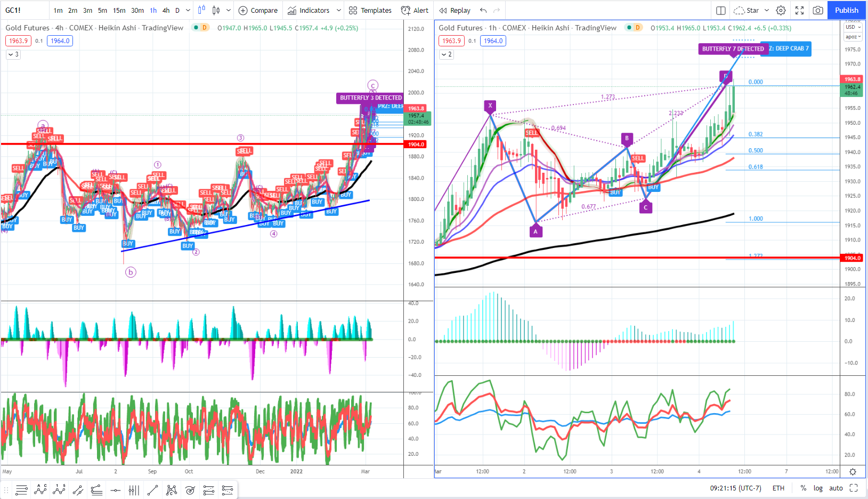Open the Templates menu

(x=370, y=10)
